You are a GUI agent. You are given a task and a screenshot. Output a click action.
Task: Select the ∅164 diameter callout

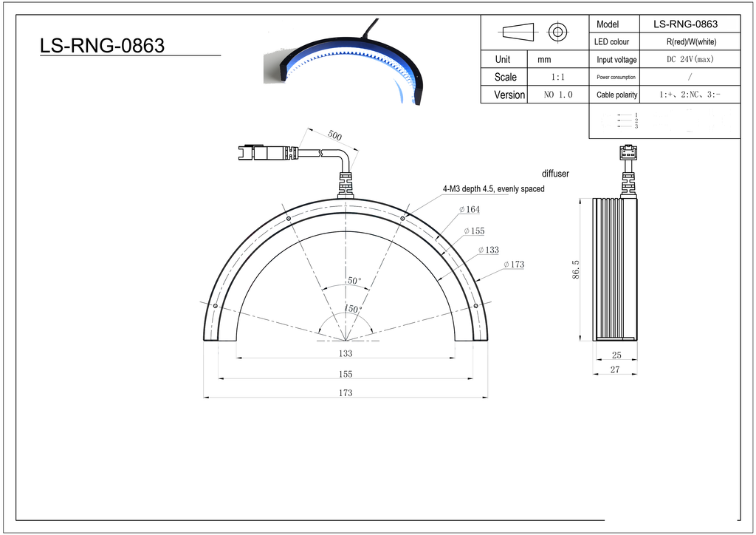point(470,209)
